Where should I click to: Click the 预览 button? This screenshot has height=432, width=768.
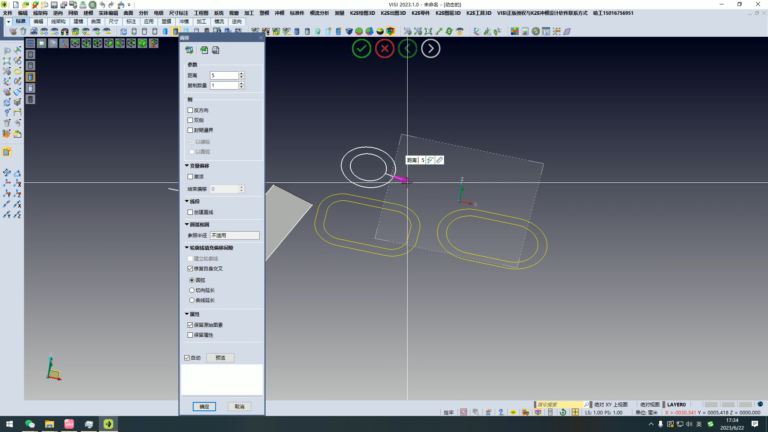(220, 358)
